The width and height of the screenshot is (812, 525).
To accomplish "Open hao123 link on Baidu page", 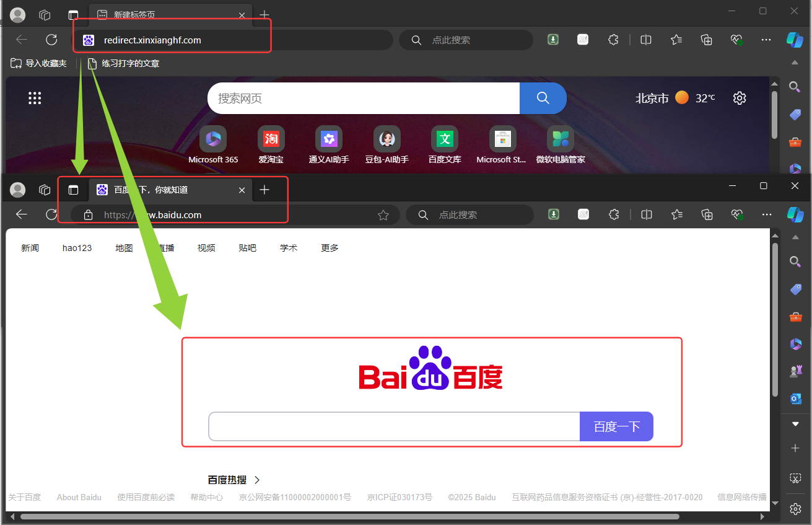I will (77, 248).
